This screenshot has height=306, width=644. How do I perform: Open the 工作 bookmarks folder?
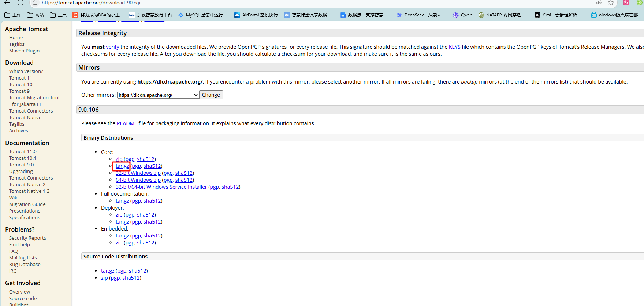tap(13, 15)
